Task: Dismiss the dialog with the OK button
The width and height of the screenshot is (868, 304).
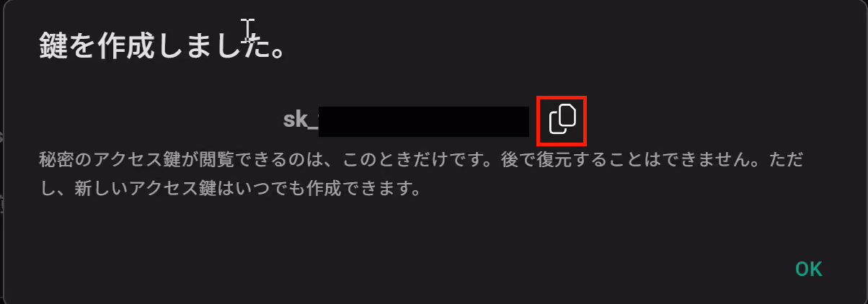Action: pyautogui.click(x=808, y=269)
